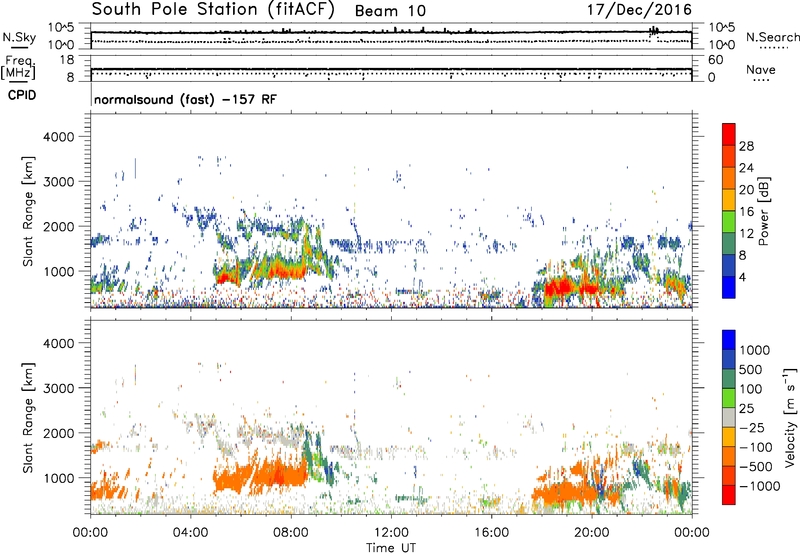
Task: Click the 'Beam 10' label
Action: click(390, 11)
